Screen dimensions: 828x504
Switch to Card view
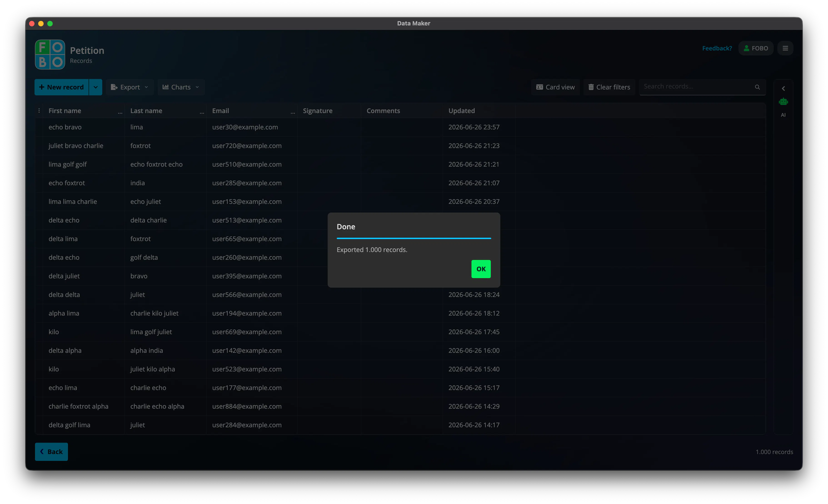click(x=556, y=87)
